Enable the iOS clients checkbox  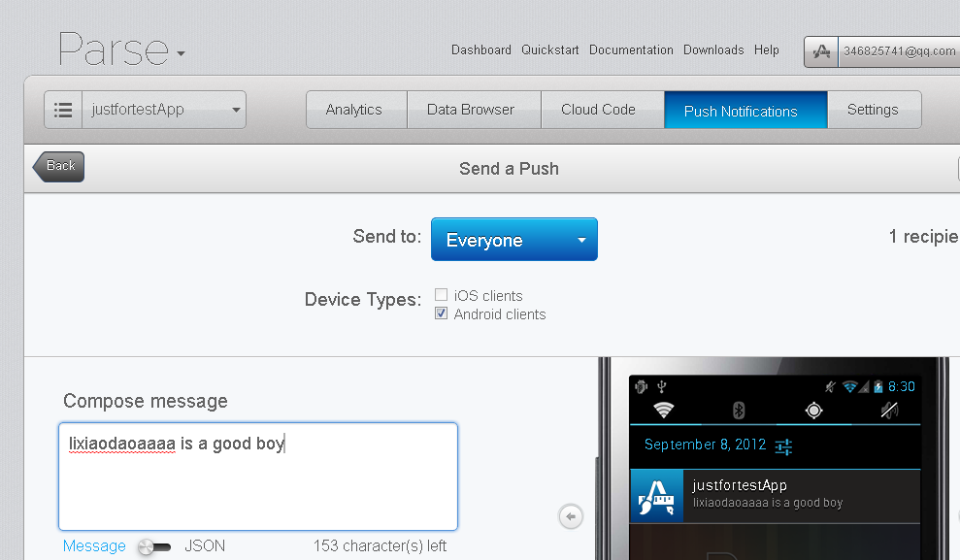click(x=442, y=294)
